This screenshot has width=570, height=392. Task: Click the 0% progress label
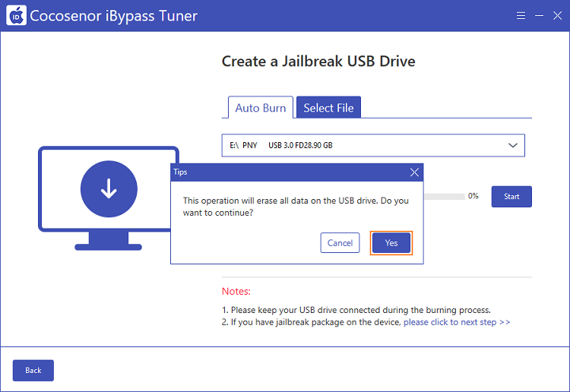click(473, 196)
